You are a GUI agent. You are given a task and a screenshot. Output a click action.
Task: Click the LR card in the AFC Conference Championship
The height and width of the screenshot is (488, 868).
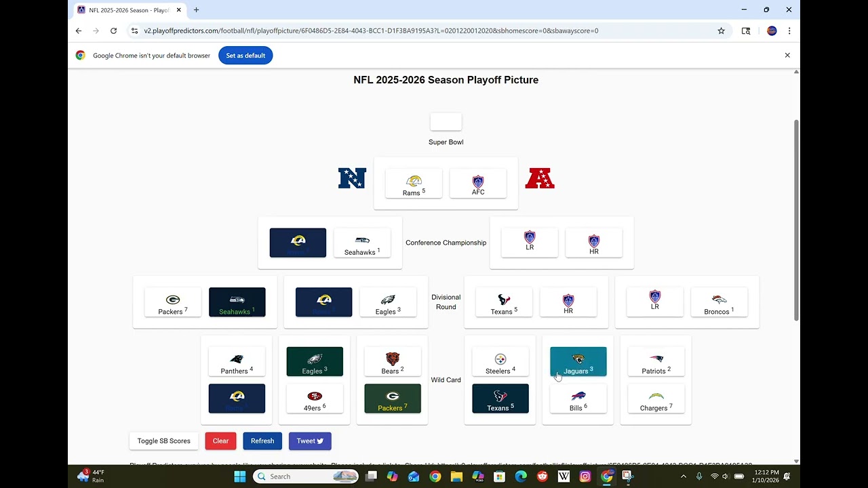[x=530, y=243]
